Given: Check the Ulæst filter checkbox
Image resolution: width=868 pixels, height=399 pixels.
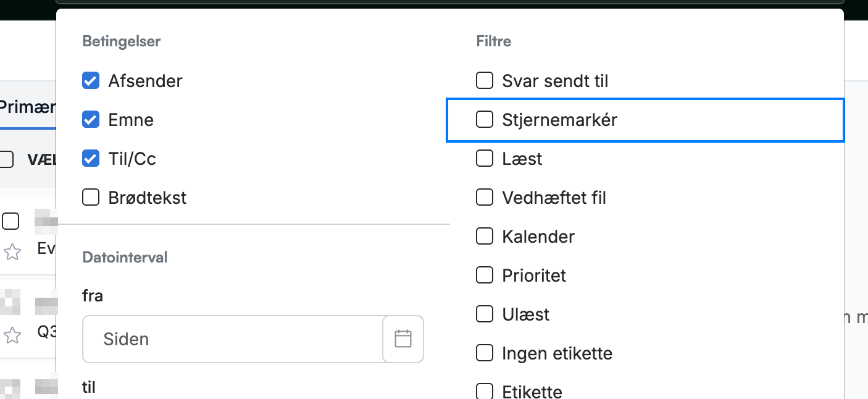Looking at the screenshot, I should click(485, 314).
